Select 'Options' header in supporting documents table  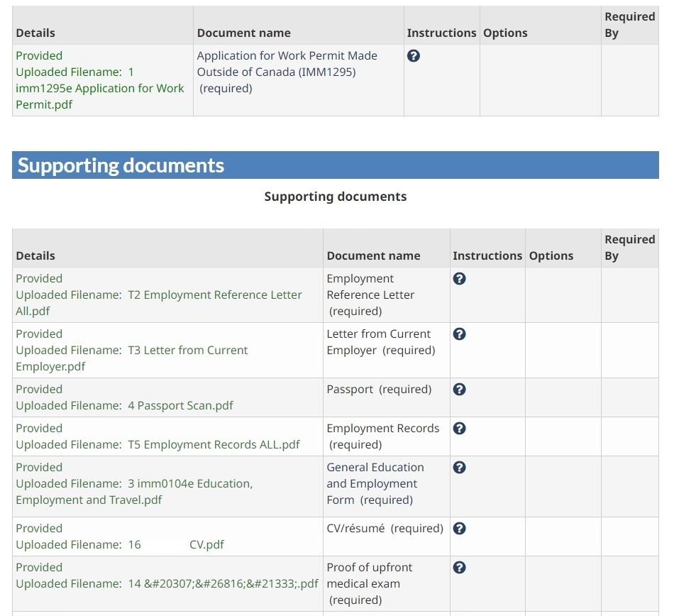click(x=551, y=255)
